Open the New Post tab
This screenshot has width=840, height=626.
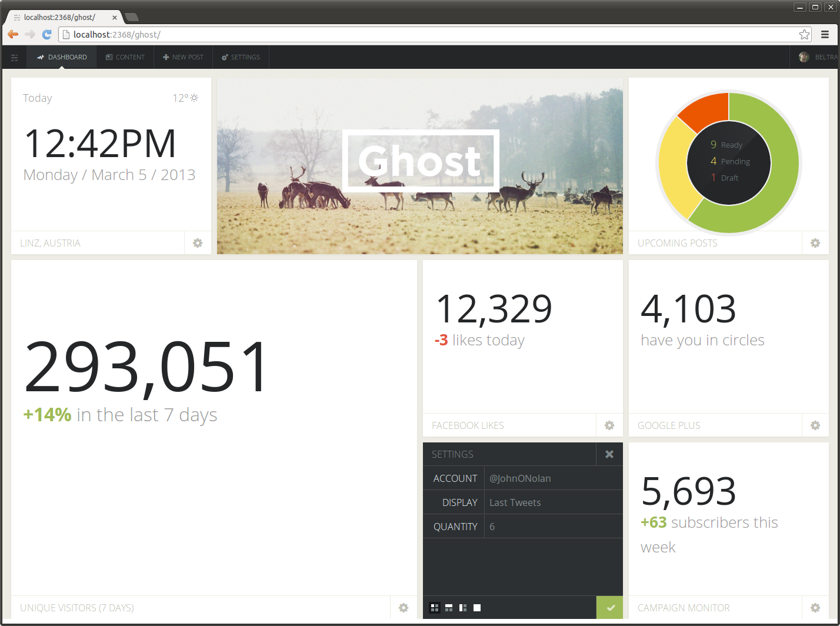183,58
